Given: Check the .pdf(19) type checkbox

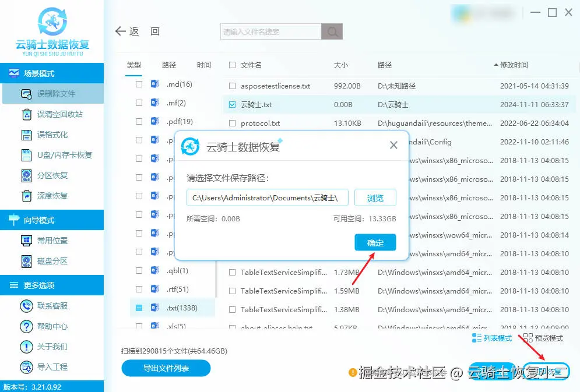Looking at the screenshot, I should pyautogui.click(x=139, y=121).
